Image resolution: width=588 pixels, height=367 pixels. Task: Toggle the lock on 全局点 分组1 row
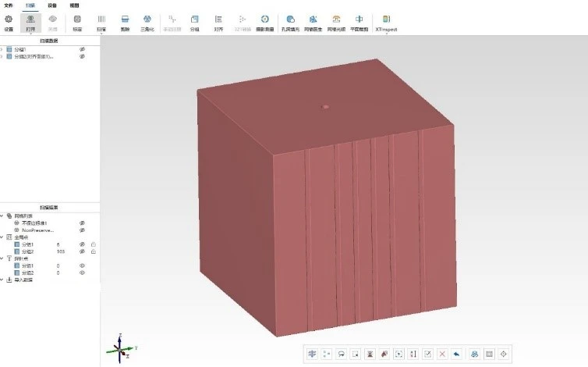tap(94, 244)
